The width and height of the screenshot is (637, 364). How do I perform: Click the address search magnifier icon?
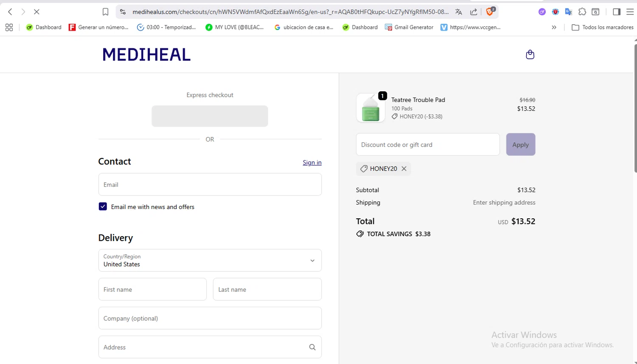pos(312,347)
